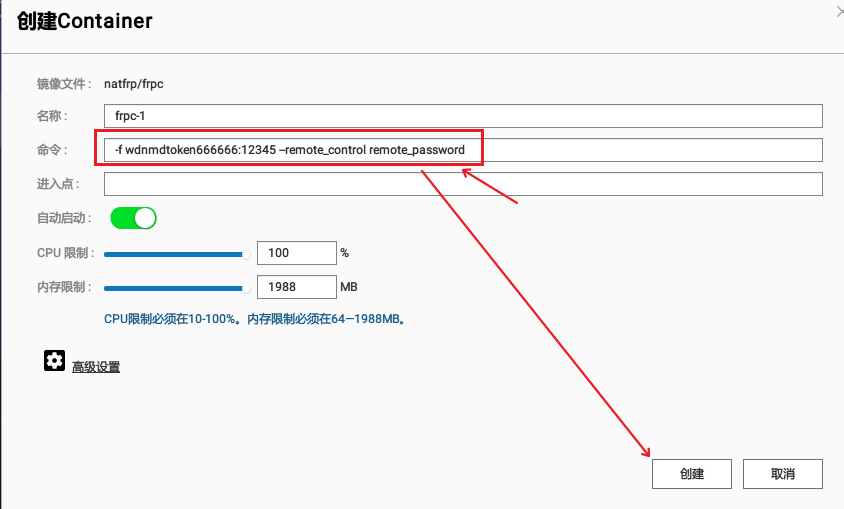Click the memory box showing 1988
Viewport: 844px width, 509px height.
click(297, 287)
